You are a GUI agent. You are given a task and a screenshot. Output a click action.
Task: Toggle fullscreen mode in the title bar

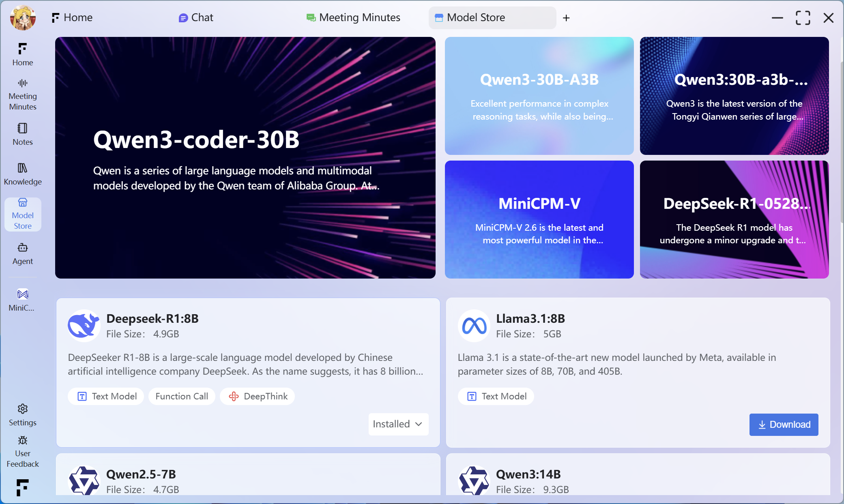803,18
